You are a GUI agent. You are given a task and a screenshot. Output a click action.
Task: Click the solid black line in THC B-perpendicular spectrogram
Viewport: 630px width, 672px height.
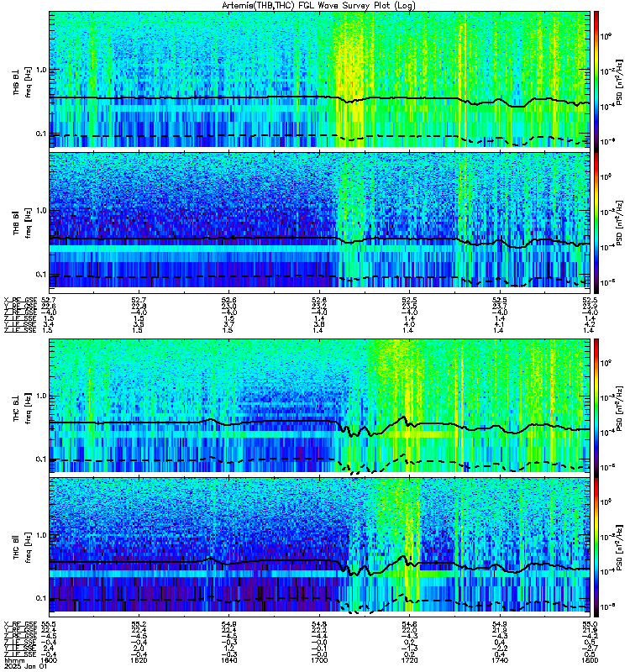click(x=275, y=422)
